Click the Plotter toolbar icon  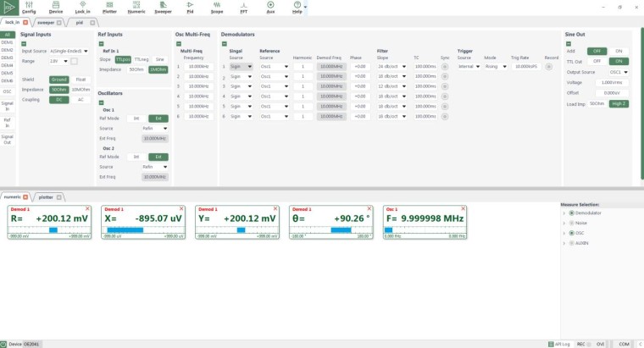[110, 8]
